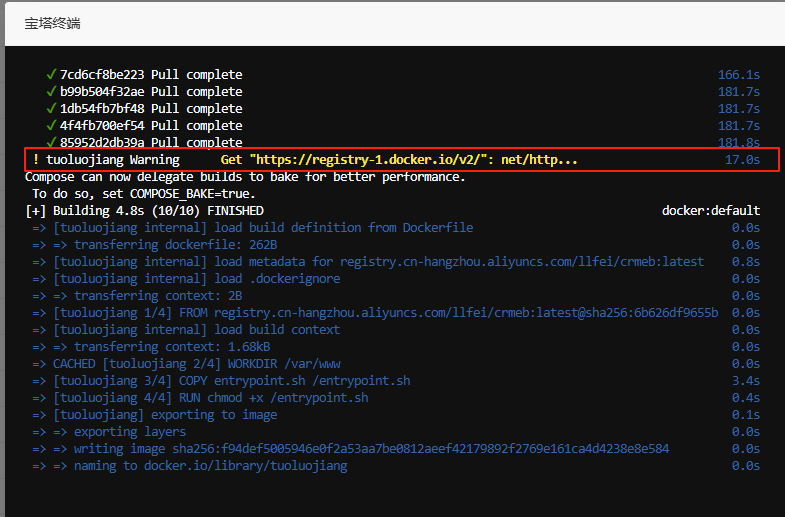Image resolution: width=785 pixels, height=517 pixels.
Task: Select the 1db54fb7bf48 Pull complete line
Action: point(151,109)
